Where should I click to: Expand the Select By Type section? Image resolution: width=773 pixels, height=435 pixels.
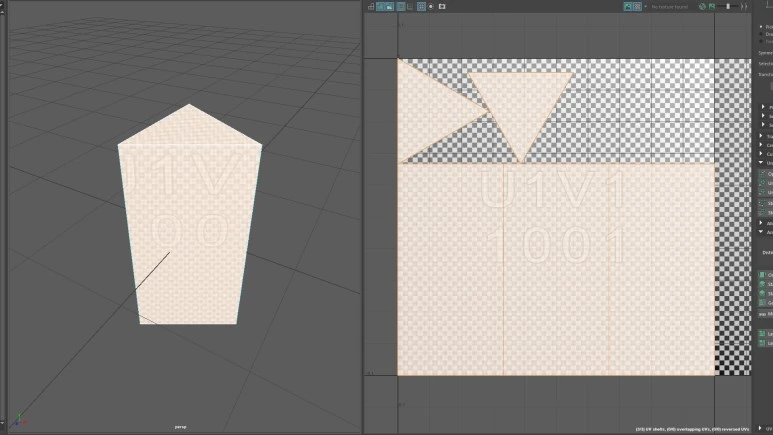pos(763,116)
